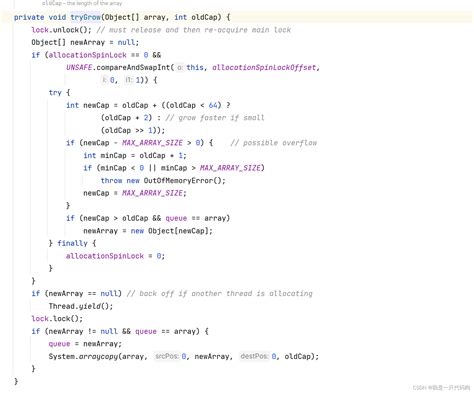Click the queue = newArray assignment
Viewport: 474px width, 393px height.
[85, 344]
